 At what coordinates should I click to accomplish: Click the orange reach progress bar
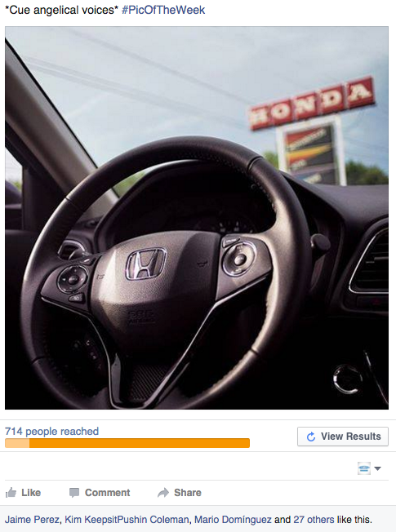pos(127,443)
